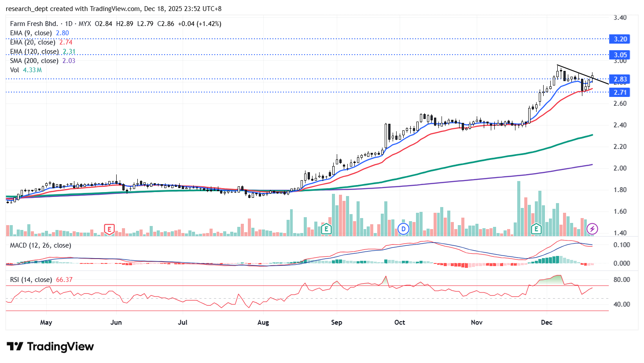The height and width of the screenshot is (363, 644).
Task: Click the Farm Fresh Bhd. symbol title
Action: click(x=34, y=24)
